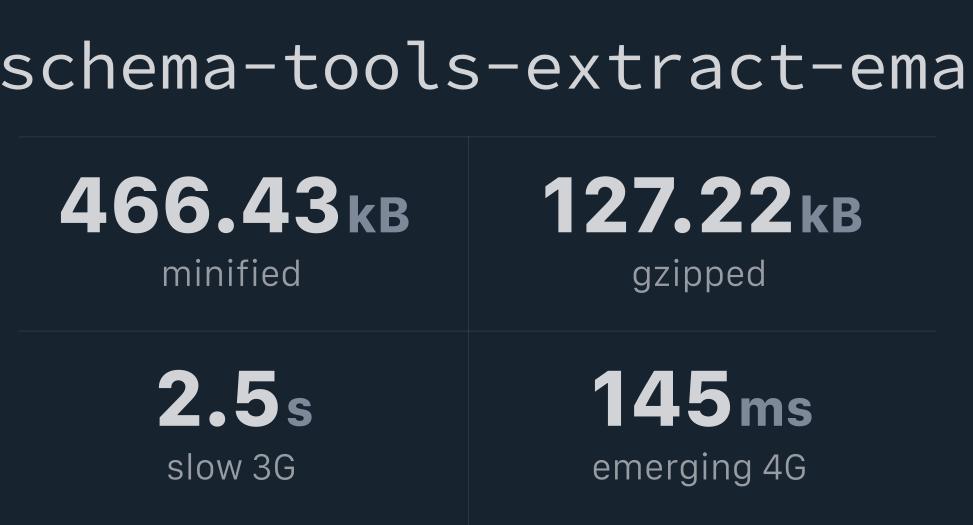Click the kB unit beside 127.22
973x525 pixels.
[831, 215]
